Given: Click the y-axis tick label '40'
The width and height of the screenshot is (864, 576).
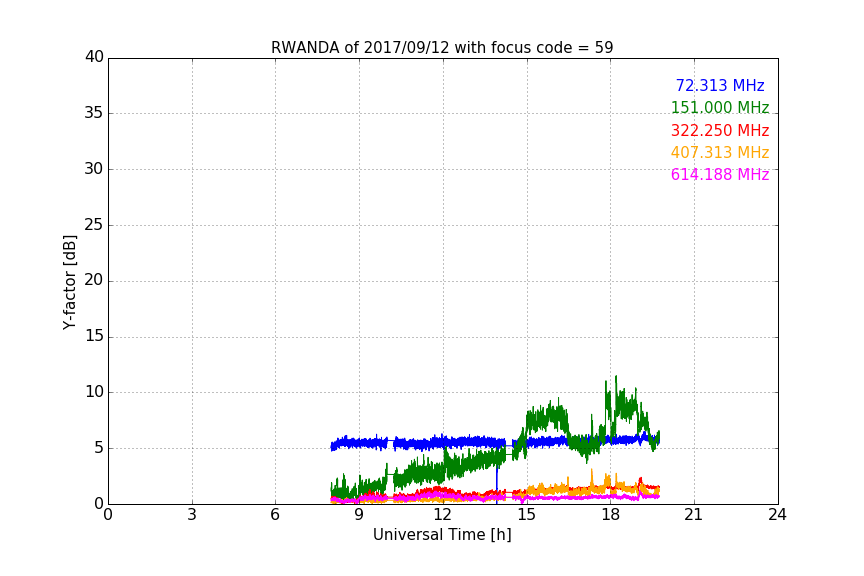Looking at the screenshot, I should (x=94, y=57).
